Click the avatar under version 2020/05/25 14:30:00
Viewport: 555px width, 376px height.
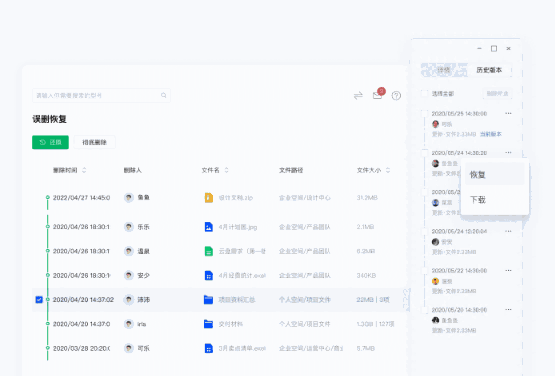coord(435,124)
